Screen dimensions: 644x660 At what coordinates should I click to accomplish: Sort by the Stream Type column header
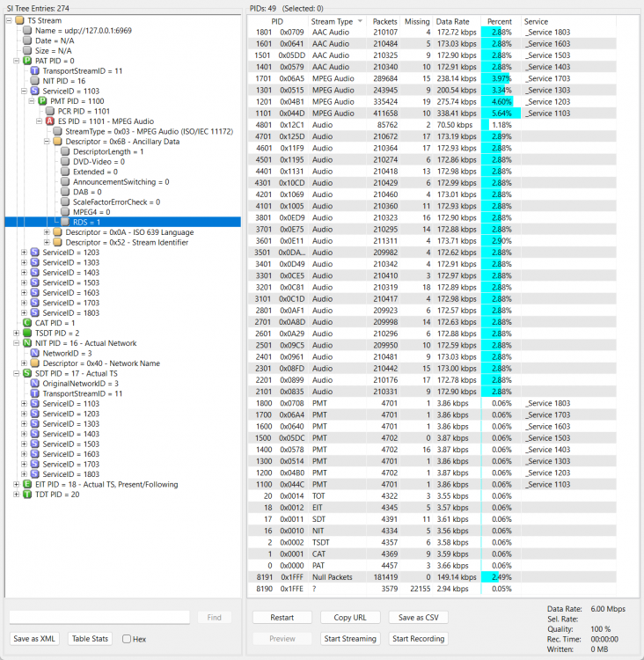334,21
